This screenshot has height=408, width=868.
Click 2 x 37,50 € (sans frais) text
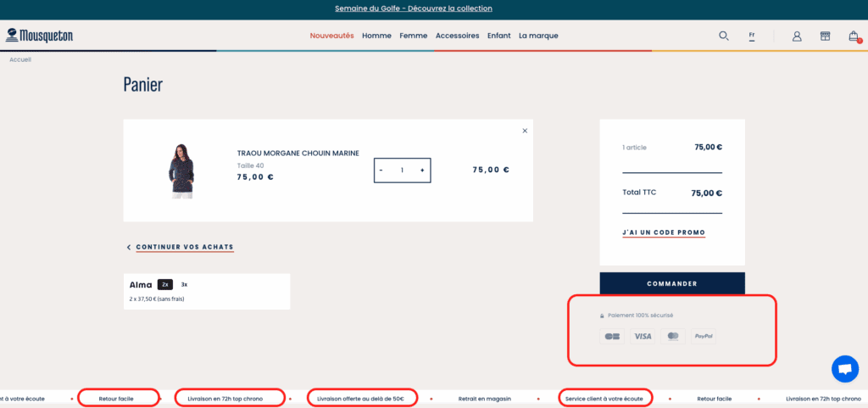click(x=157, y=299)
